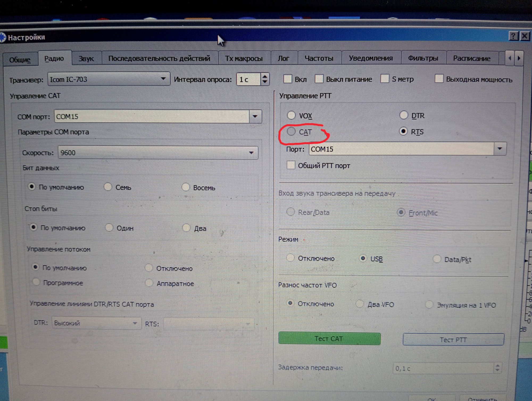532x401 pixels.
Task: Open the Трансивер Icom IC-703 dropdown
Action: point(163,79)
